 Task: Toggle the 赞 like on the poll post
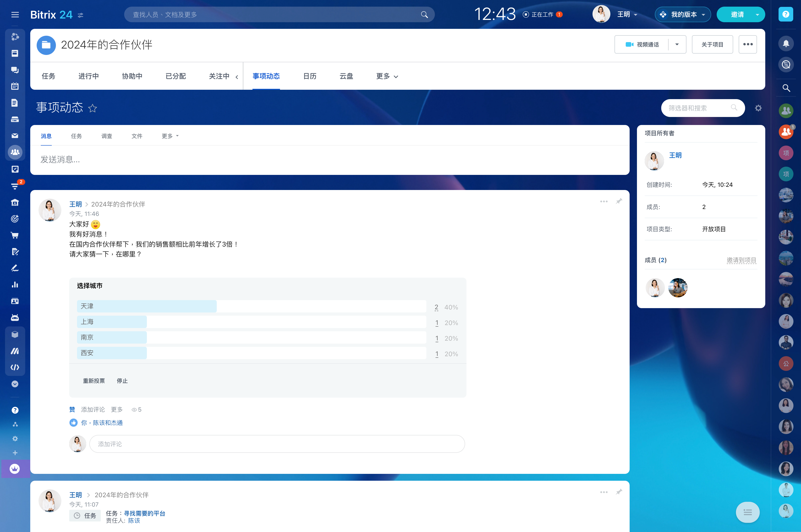click(x=72, y=410)
